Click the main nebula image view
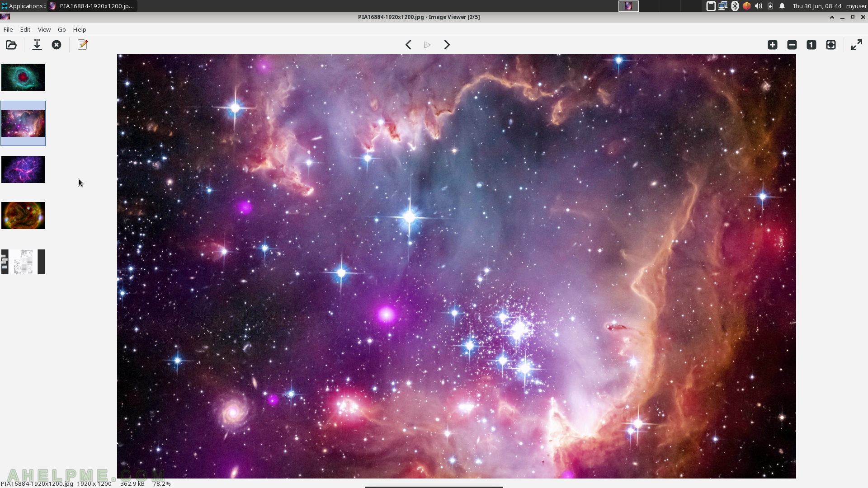 (x=457, y=266)
